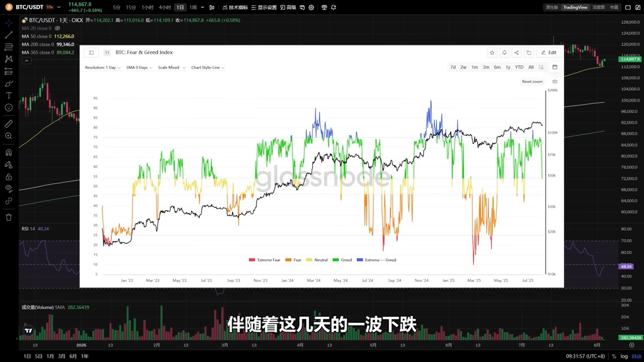Click the widen chart layout icon
The width and height of the screenshot is (644, 362).
point(628,7)
